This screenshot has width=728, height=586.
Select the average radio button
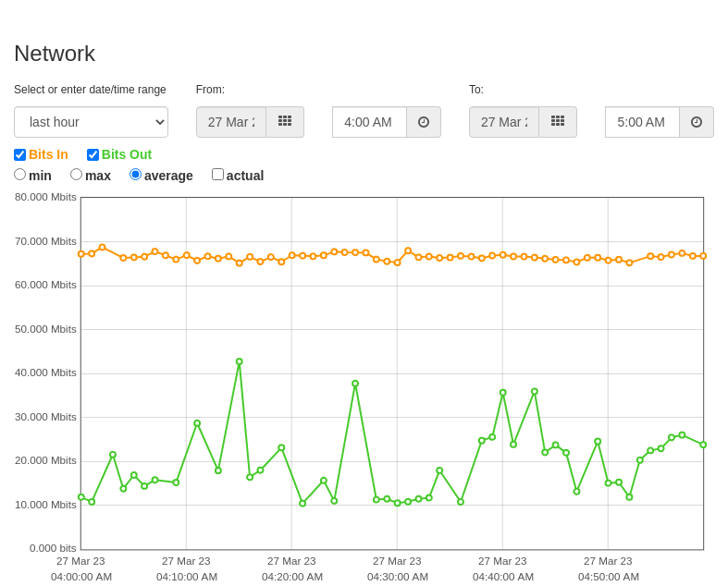135,175
